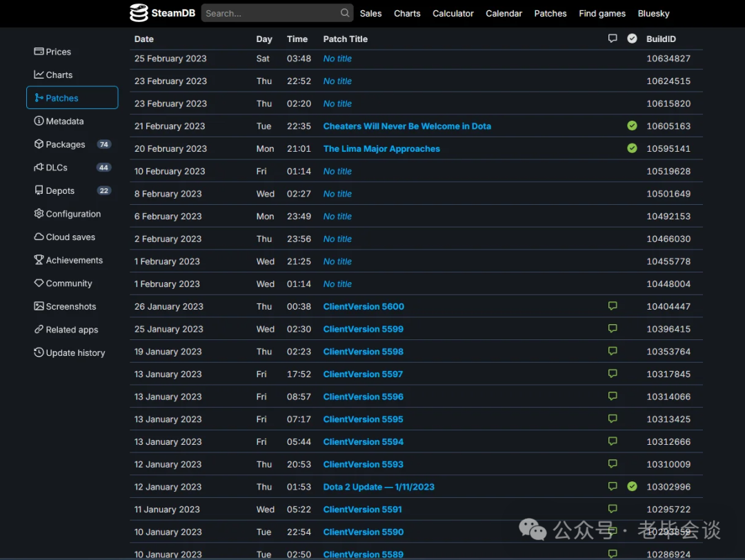Open Calendar in top navigation
Screen dimensions: 745x560
pyautogui.click(x=504, y=13)
